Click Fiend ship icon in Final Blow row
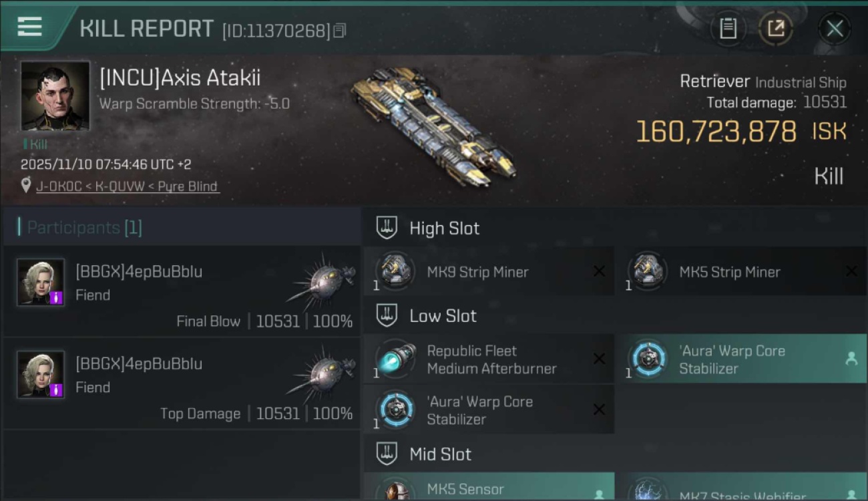This screenshot has width=868, height=501. click(321, 281)
